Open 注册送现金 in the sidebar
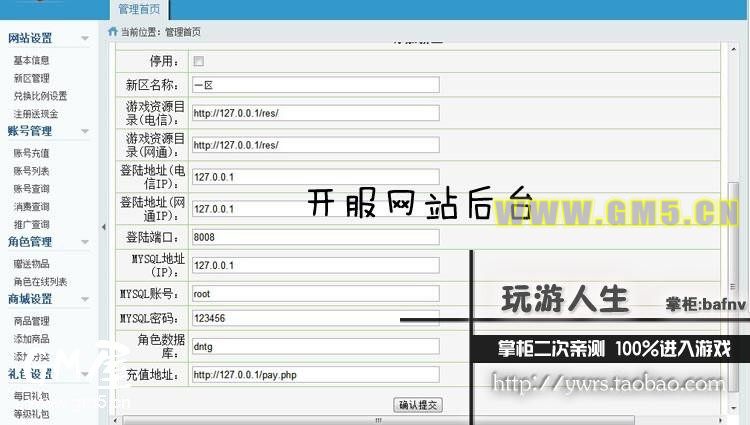The height and width of the screenshot is (425, 750). tap(36, 114)
